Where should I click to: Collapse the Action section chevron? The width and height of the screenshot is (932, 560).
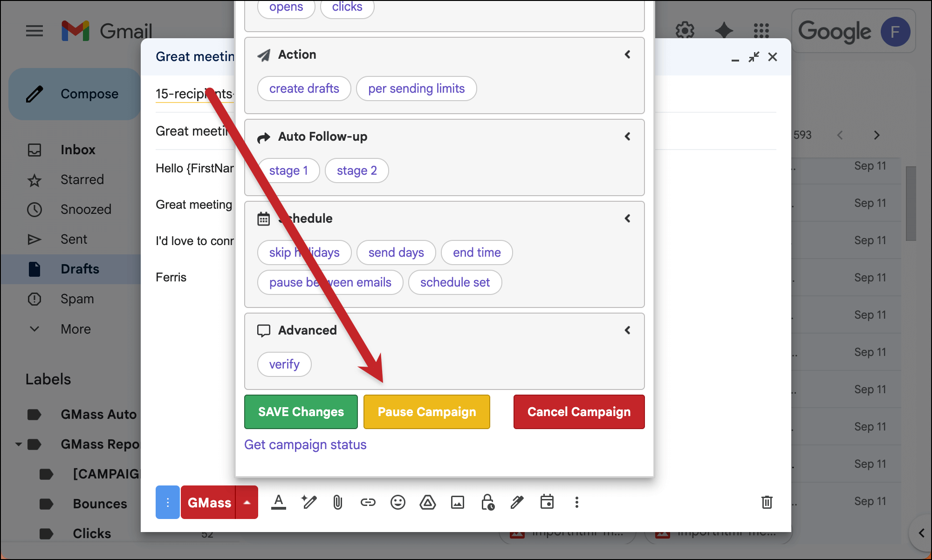point(627,55)
